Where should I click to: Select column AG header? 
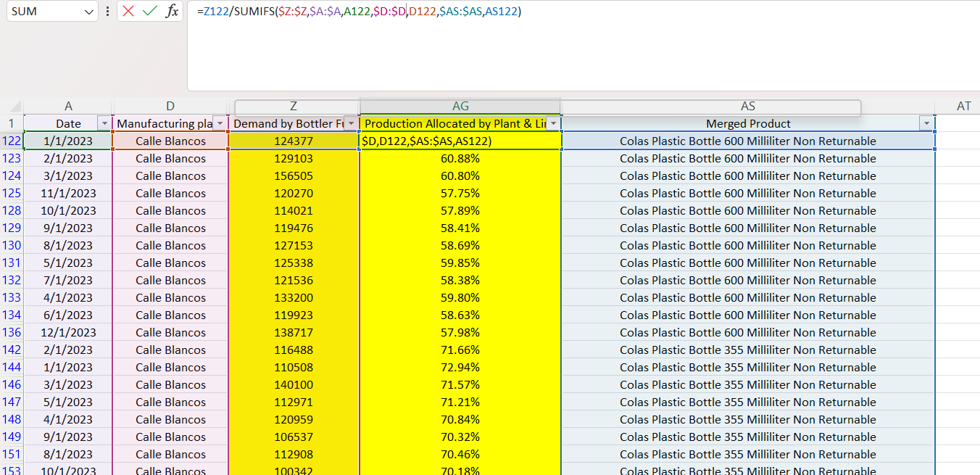click(460, 107)
